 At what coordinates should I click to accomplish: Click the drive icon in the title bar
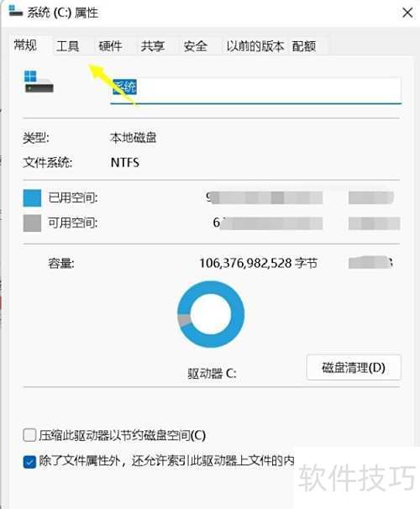15,12
